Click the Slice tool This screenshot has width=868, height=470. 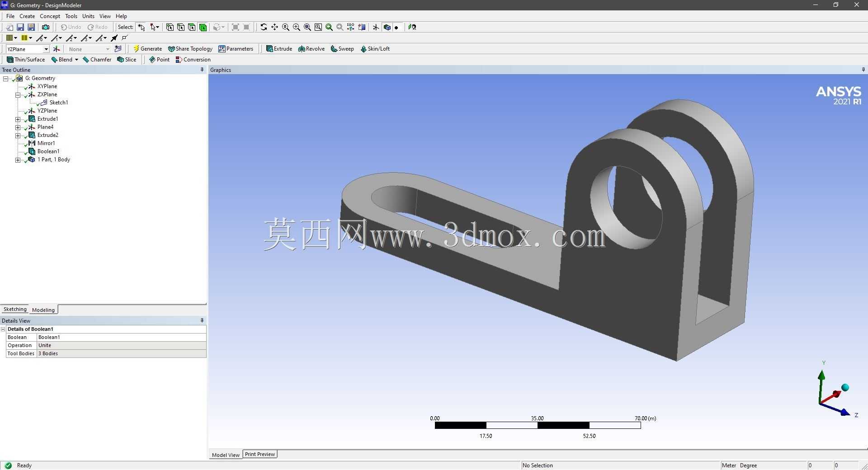pos(127,60)
